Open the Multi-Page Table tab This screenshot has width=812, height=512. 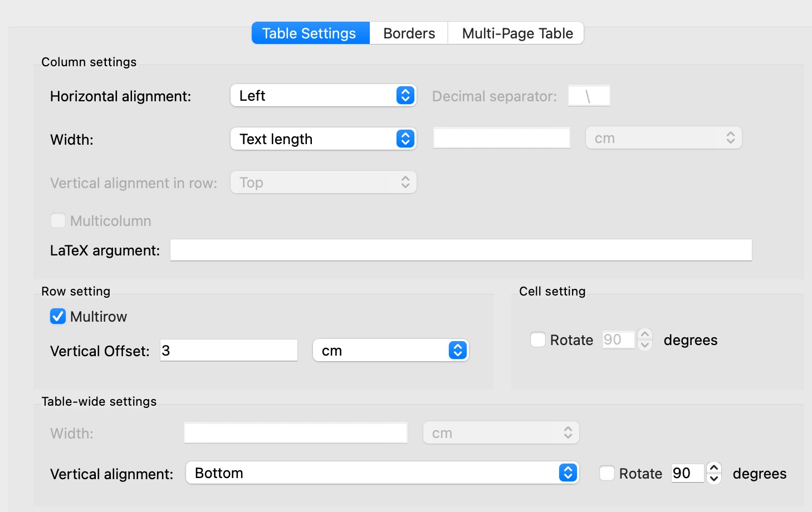517,33
